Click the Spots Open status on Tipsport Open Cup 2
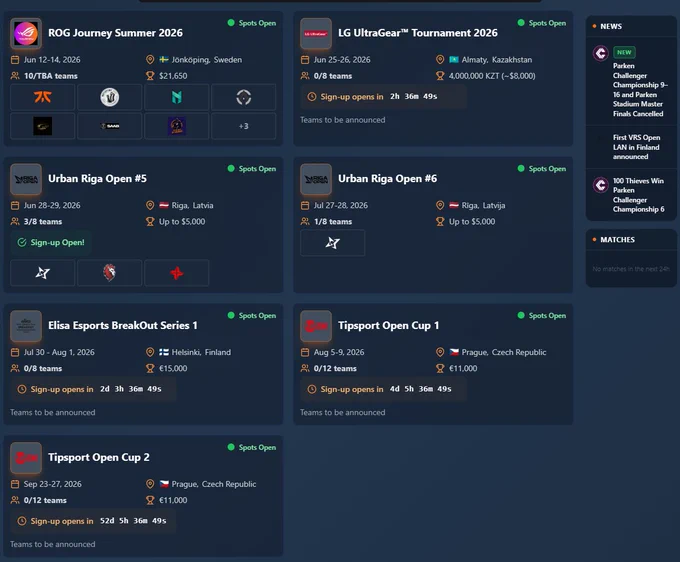This screenshot has height=562, width=680. (x=252, y=447)
